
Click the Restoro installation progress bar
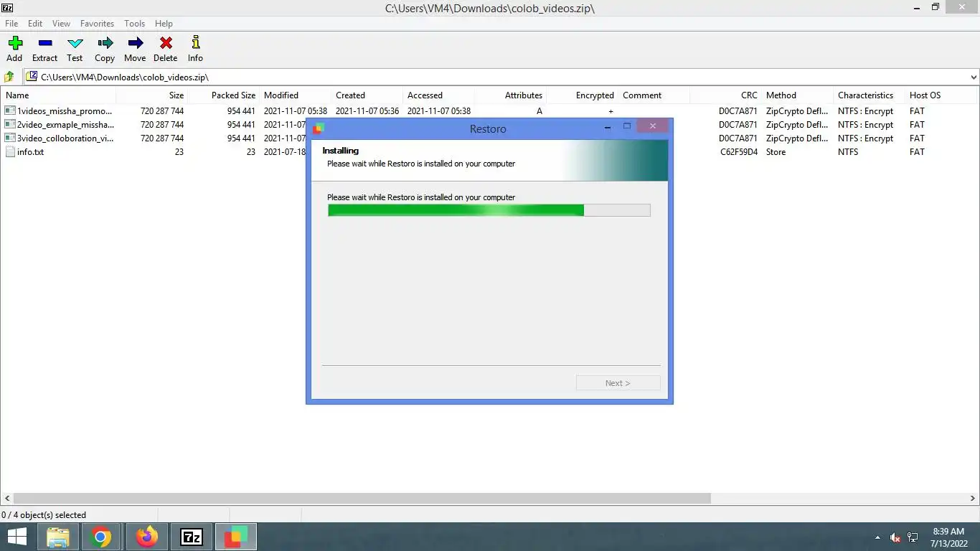[489, 210]
